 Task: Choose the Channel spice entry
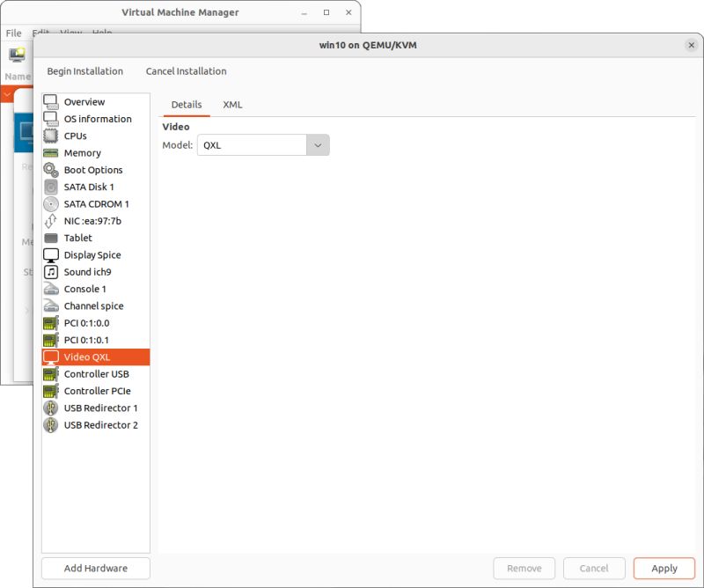pos(52,305)
